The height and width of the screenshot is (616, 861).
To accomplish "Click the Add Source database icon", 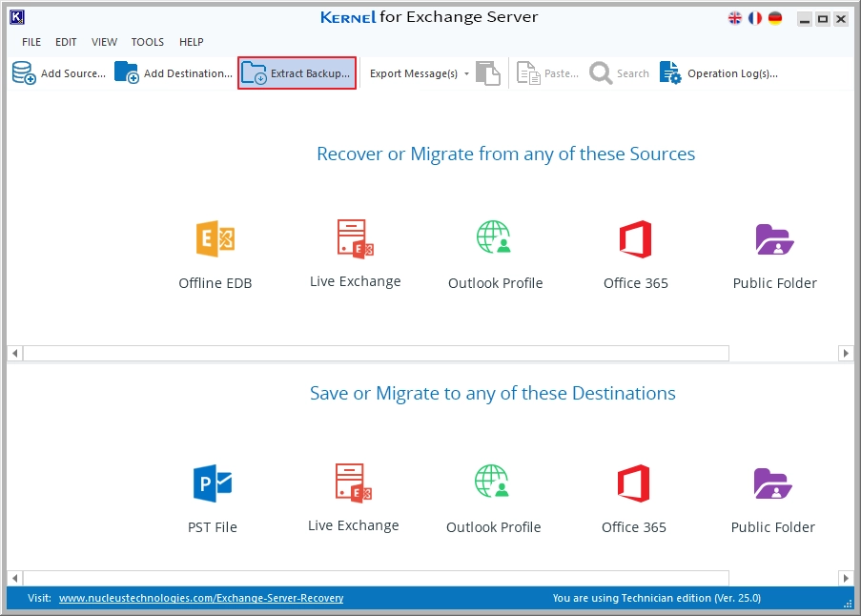I will point(24,73).
